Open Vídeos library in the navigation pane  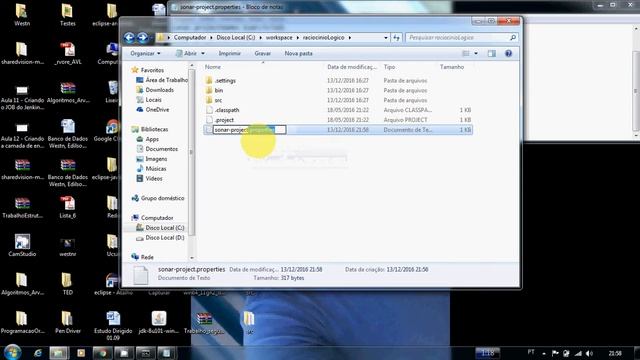tap(154, 178)
